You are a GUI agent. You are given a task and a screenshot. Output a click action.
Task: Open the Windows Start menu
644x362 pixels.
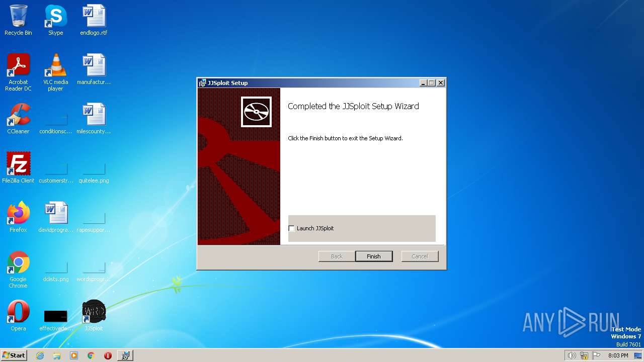tap(14, 355)
